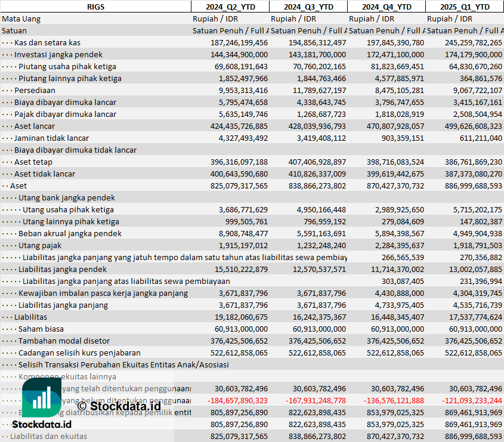Viewport: 504px width, 442px height.
Task: Click the 2025_Q1_YTD column header
Action: coord(465,7)
